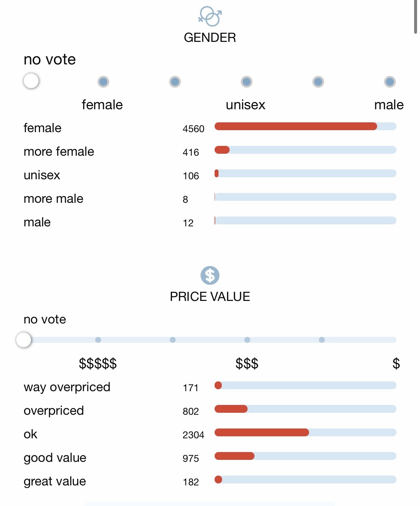Image resolution: width=420 pixels, height=506 pixels.
Task: Choose the more female gender vote dot
Action: (x=175, y=81)
